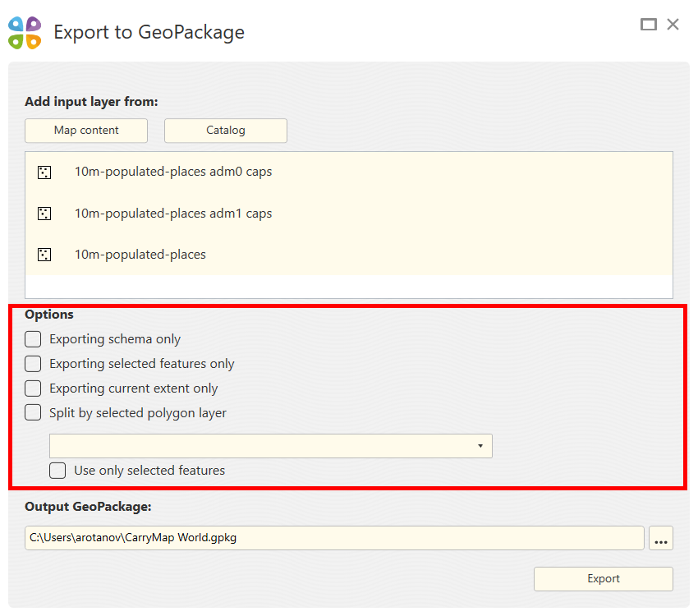698x616 pixels.
Task: Select the 10m-populated-places layer
Action: [140, 255]
